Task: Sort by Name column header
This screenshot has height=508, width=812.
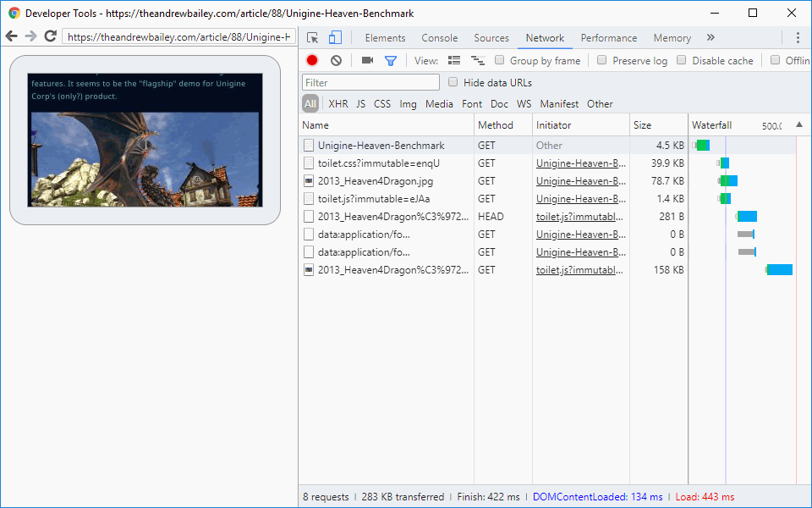Action: (387, 125)
